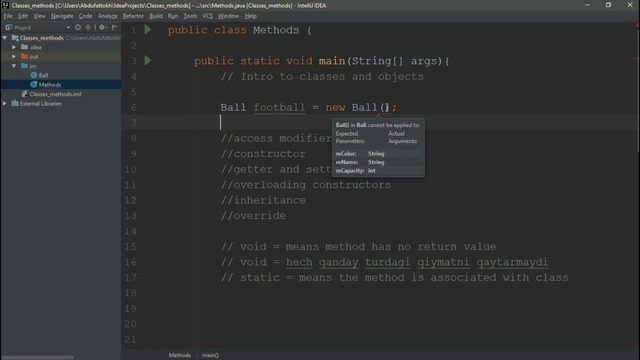Run main method from gutter arrow on line 3
Screen dimensions: 640x360
tap(148, 61)
